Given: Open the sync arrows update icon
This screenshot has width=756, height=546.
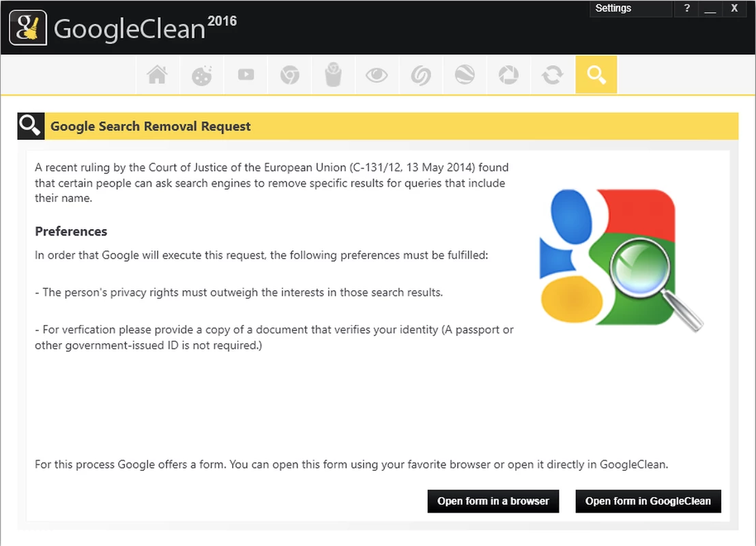Looking at the screenshot, I should coord(553,75).
